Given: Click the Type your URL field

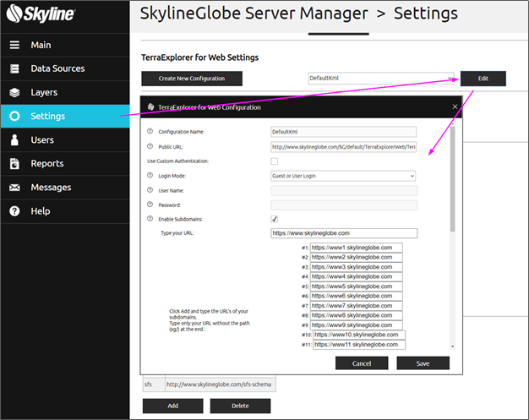Looking at the screenshot, I should coord(344,233).
